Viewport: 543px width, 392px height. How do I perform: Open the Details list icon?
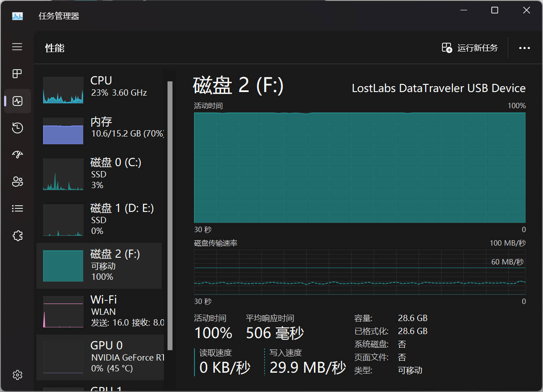point(17,208)
